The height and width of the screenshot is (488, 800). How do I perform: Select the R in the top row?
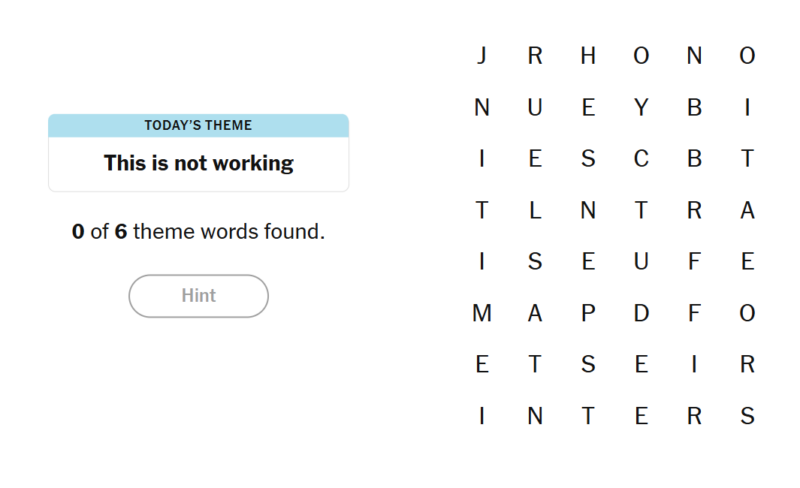tap(535, 56)
